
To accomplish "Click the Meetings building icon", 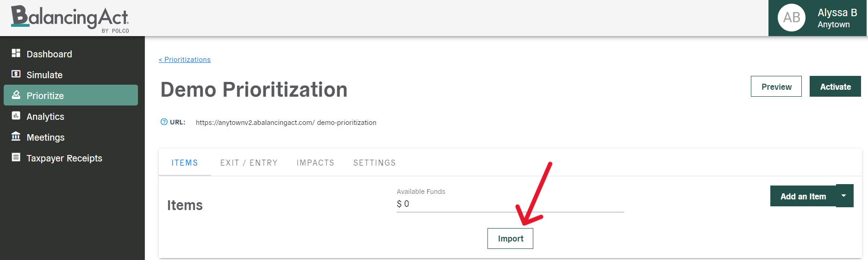I will [16, 136].
